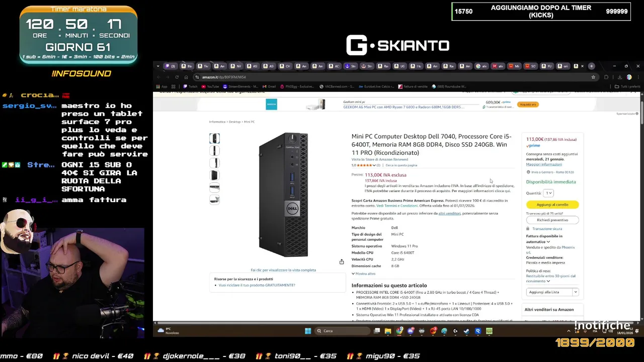This screenshot has width=644, height=362.
Task: Open the StreamElements bookmark
Action: 240,86
